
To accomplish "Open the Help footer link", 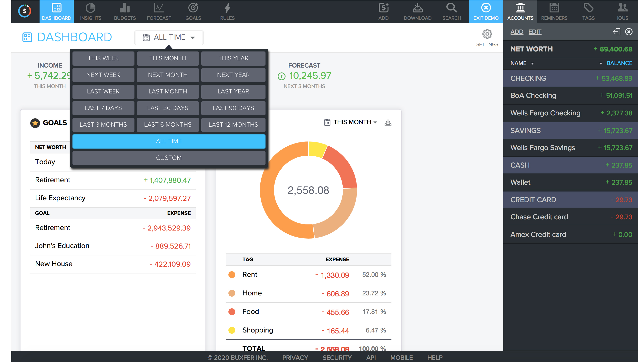I will 435,358.
